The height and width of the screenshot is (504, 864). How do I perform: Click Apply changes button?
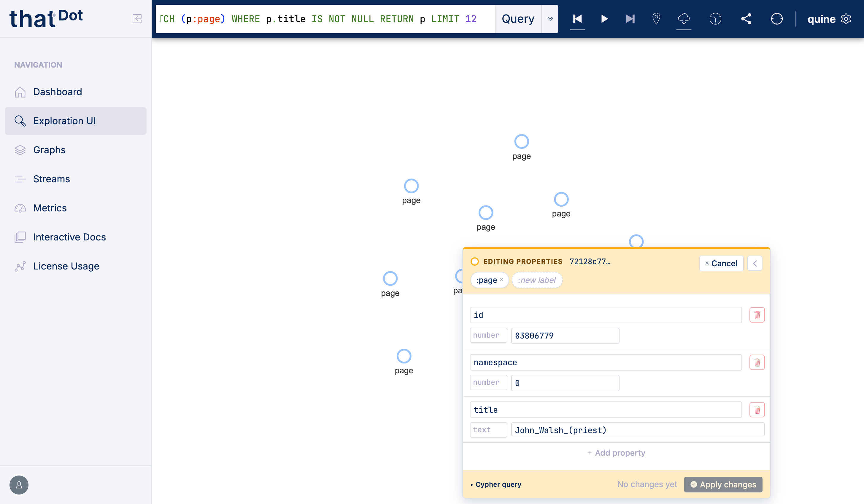pyautogui.click(x=723, y=484)
